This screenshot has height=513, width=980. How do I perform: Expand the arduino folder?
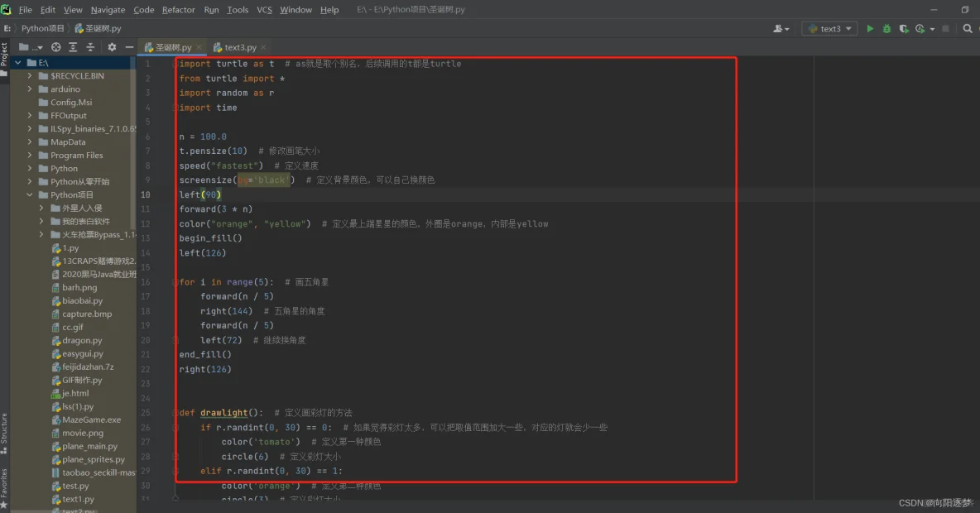pos(29,89)
